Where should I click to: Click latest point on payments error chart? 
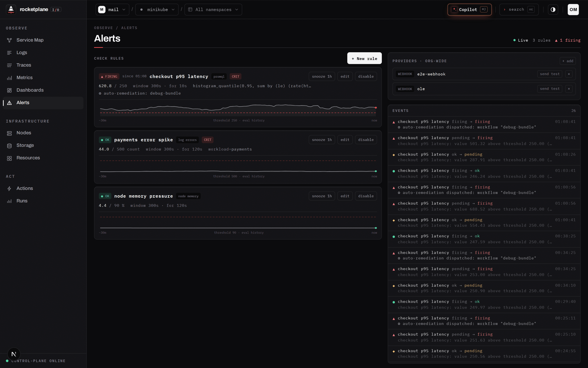point(376,171)
